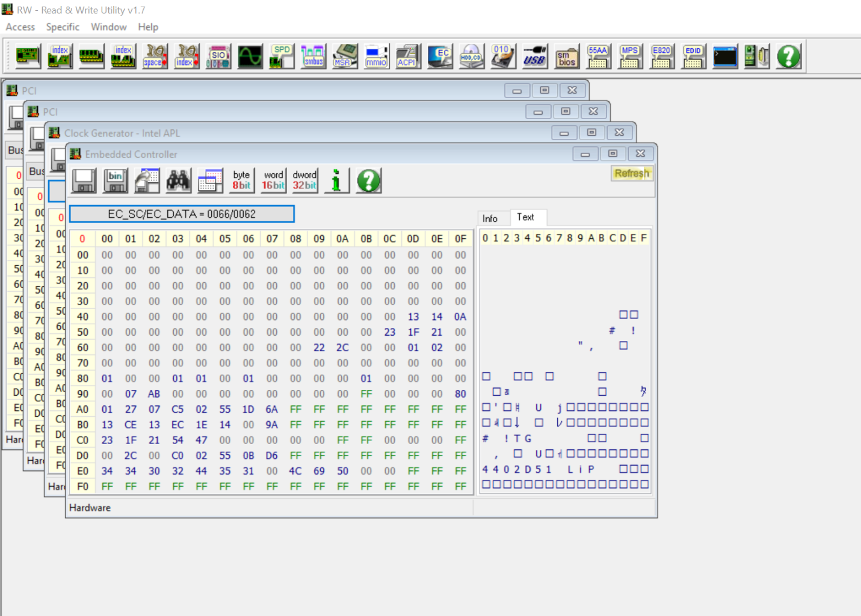Open the SMBus tool
Image resolution: width=861 pixels, height=616 pixels.
point(313,57)
